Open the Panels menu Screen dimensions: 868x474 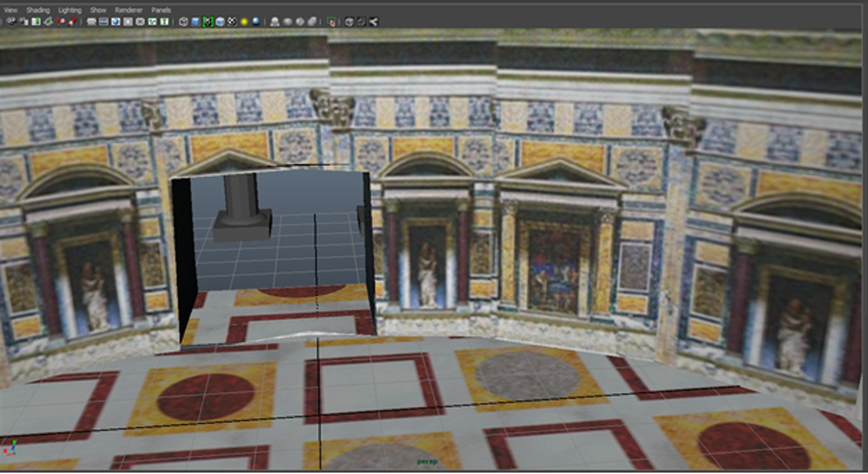(x=161, y=10)
